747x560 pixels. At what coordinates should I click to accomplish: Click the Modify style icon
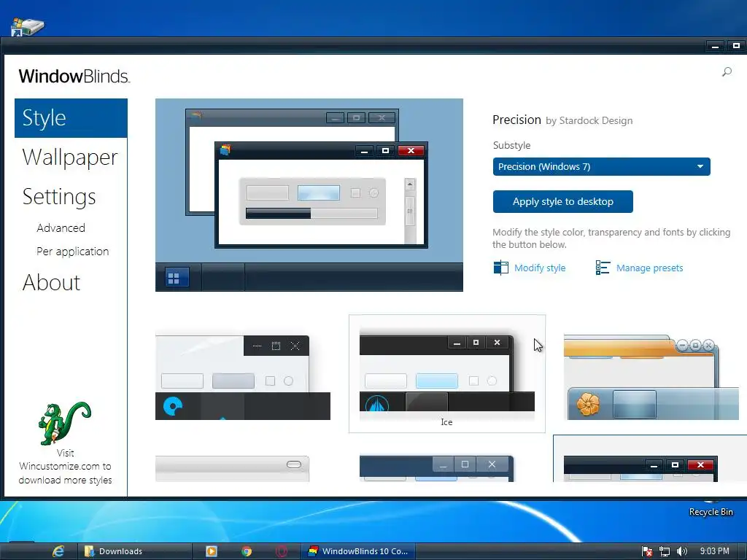[x=500, y=268]
